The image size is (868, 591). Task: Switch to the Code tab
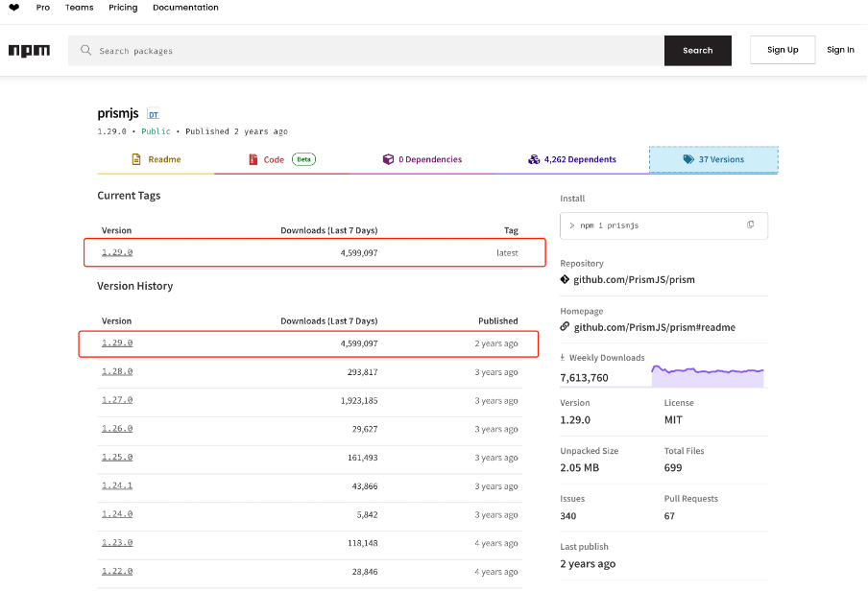click(x=281, y=159)
